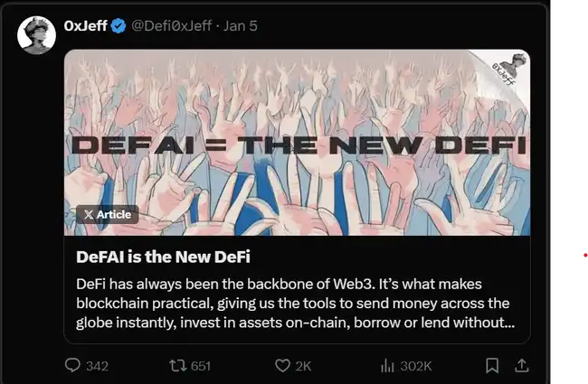
Task: Click the 2K likes count
Action: pos(304,365)
